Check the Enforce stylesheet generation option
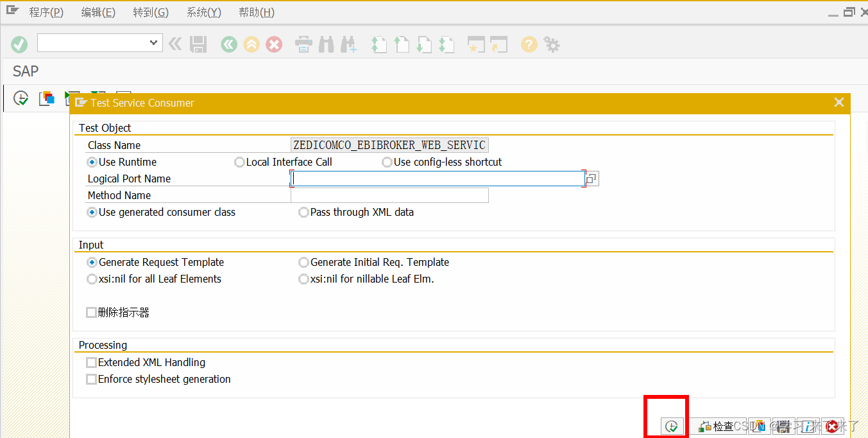Viewport: 868px width, 438px height. pos(91,379)
